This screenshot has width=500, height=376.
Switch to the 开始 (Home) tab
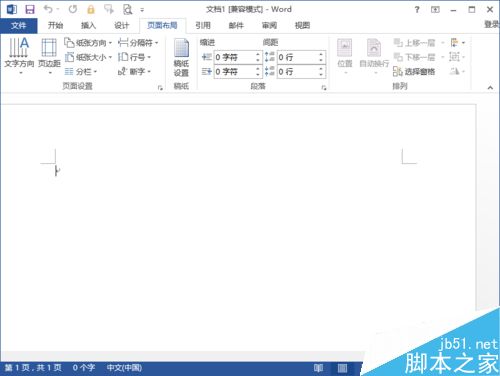tap(55, 25)
